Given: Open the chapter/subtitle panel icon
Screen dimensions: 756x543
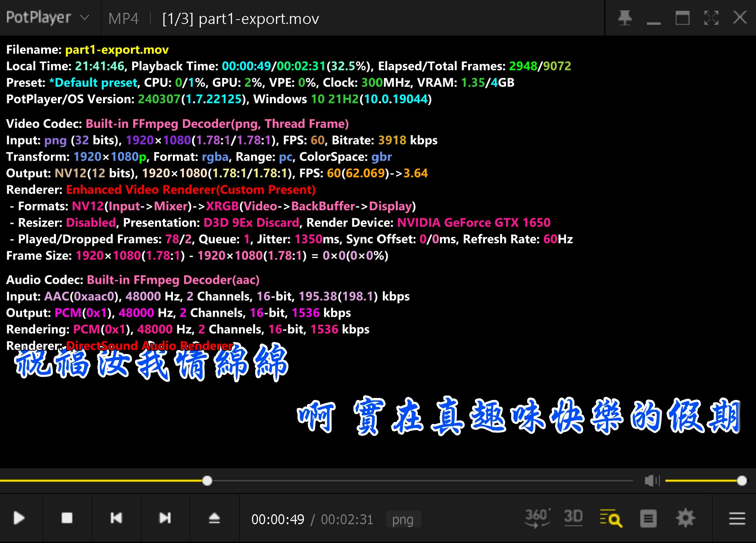Looking at the screenshot, I should click(648, 519).
